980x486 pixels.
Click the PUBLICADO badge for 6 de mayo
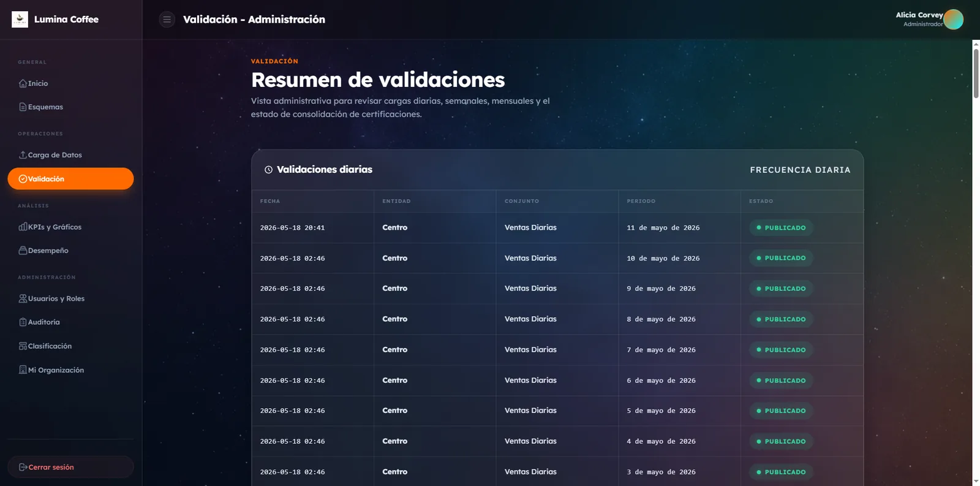(781, 381)
